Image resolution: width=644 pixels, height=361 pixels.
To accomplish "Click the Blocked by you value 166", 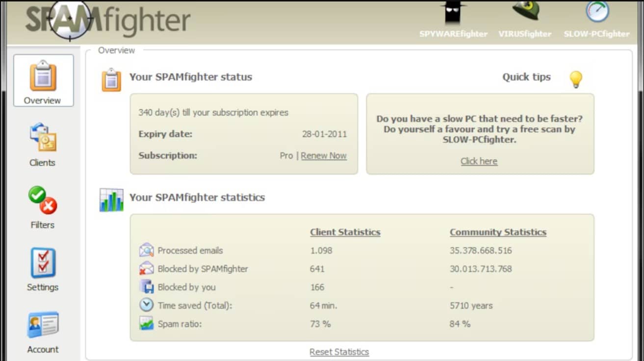I will coord(317,287).
